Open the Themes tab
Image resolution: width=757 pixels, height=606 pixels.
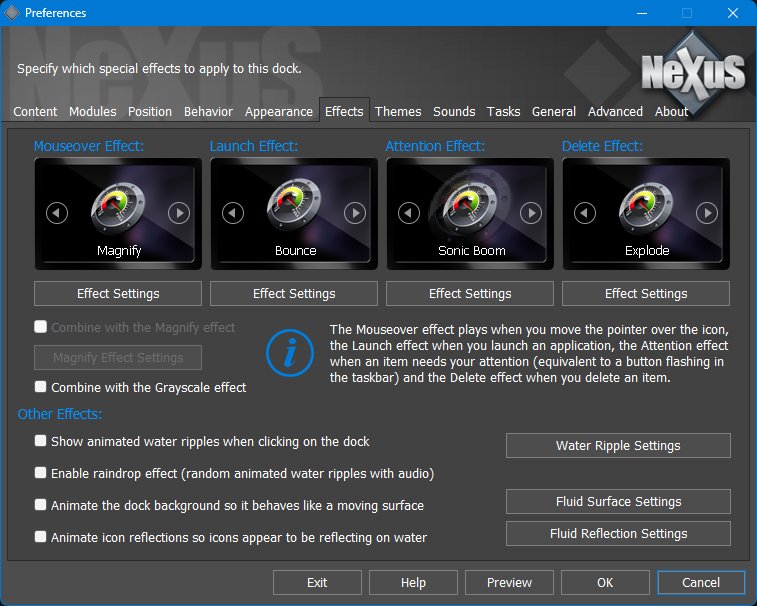coord(398,112)
